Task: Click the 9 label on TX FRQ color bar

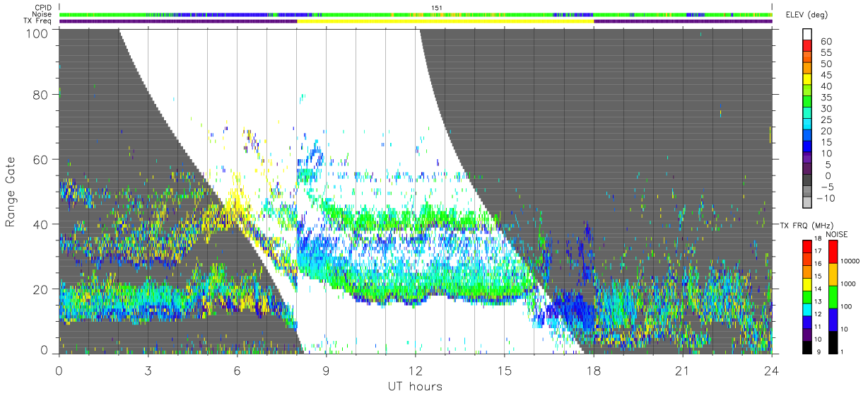Action: click(819, 353)
